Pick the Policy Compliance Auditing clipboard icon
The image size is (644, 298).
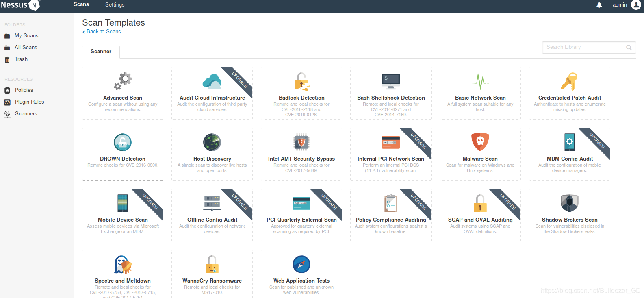tap(391, 203)
